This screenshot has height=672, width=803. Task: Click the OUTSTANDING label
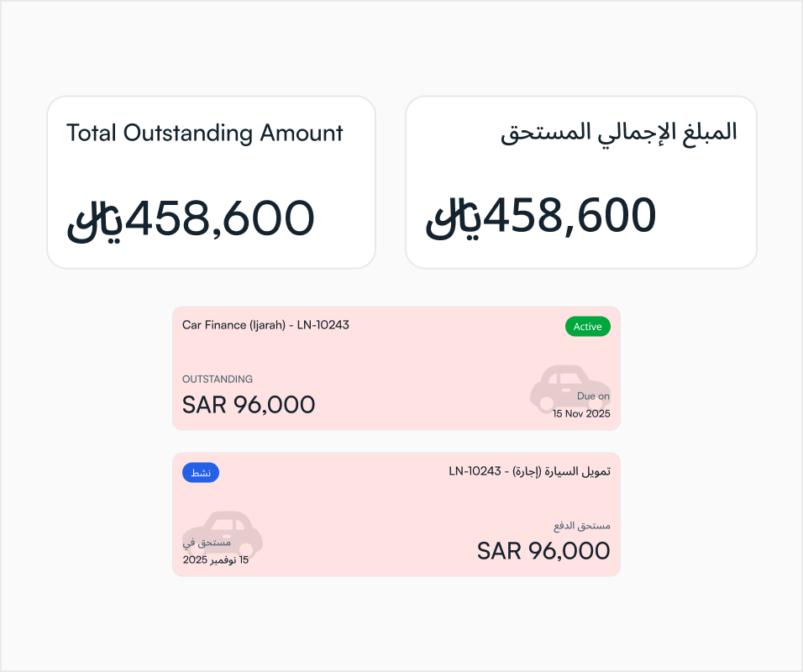click(218, 379)
